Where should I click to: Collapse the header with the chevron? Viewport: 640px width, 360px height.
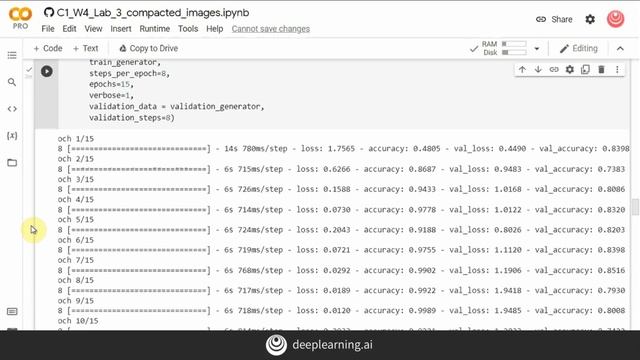point(620,49)
